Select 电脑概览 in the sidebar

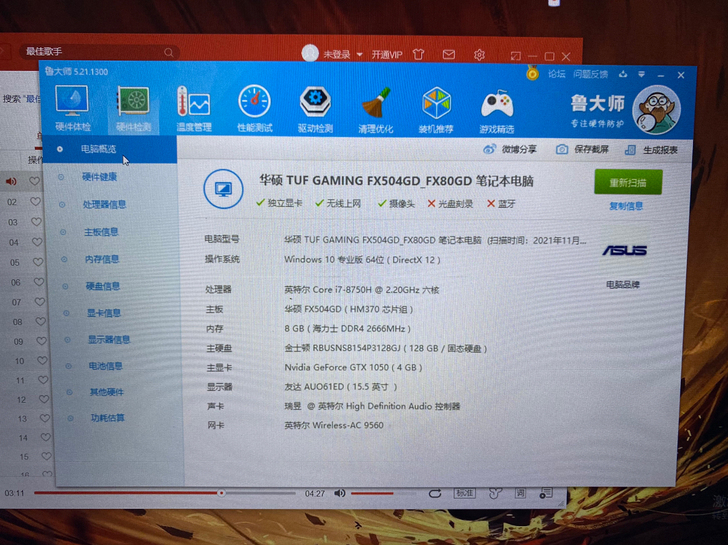[110, 149]
